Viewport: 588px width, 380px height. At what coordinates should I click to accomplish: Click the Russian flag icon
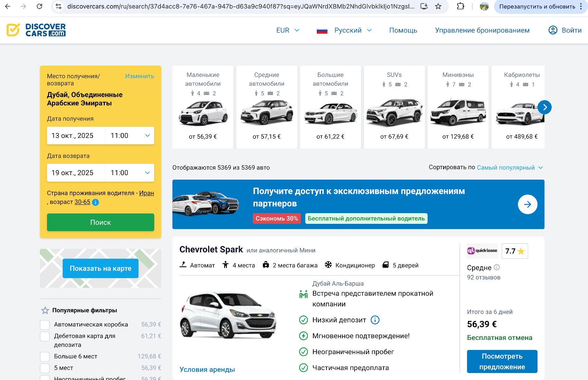coord(322,30)
